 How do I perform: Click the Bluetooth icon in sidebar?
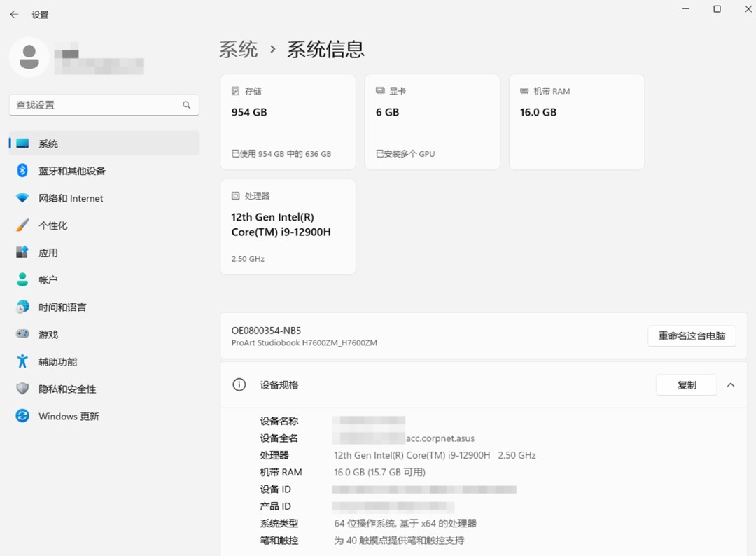[22, 170]
